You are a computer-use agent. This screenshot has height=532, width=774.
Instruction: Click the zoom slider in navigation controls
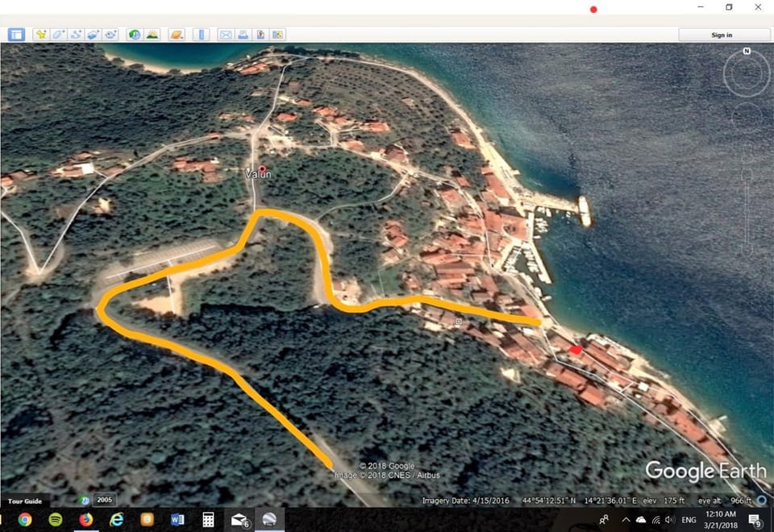coord(747,212)
